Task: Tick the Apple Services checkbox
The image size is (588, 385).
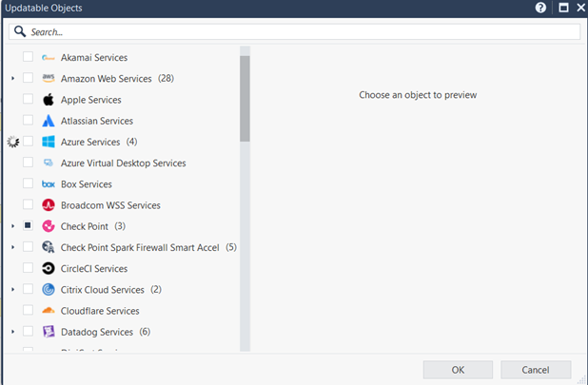Action: pyautogui.click(x=29, y=99)
